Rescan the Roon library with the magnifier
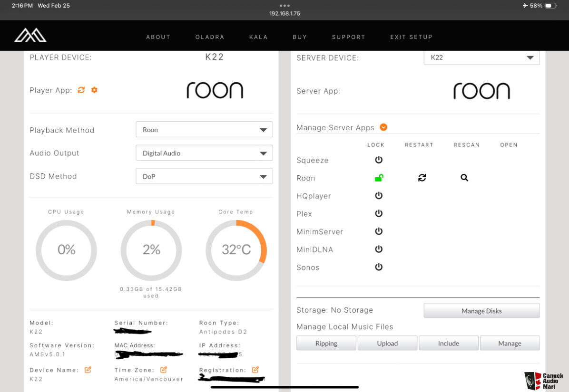 464,178
